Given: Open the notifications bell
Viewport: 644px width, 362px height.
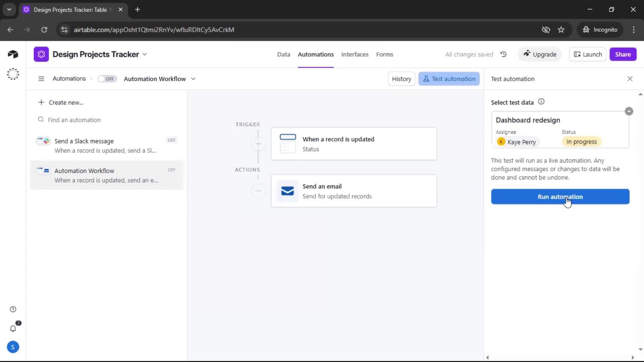Looking at the screenshot, I should click(x=13, y=328).
